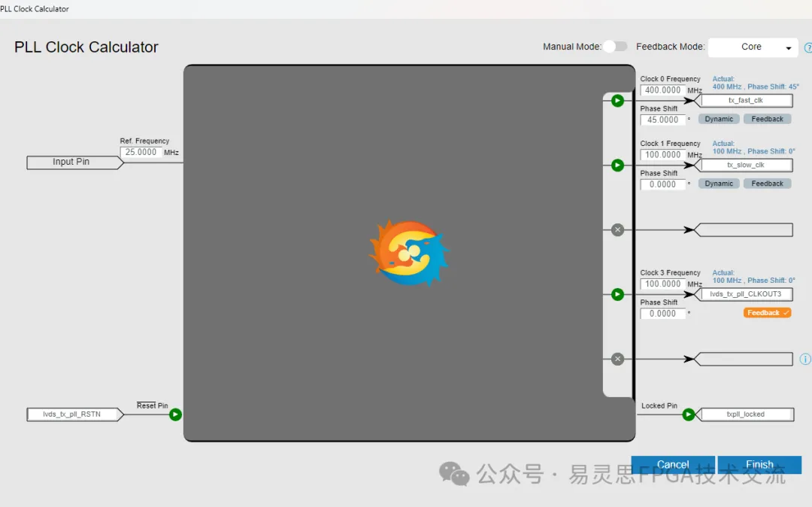Click the Ref. Frequency input field
The width and height of the screenshot is (812, 507).
click(141, 152)
